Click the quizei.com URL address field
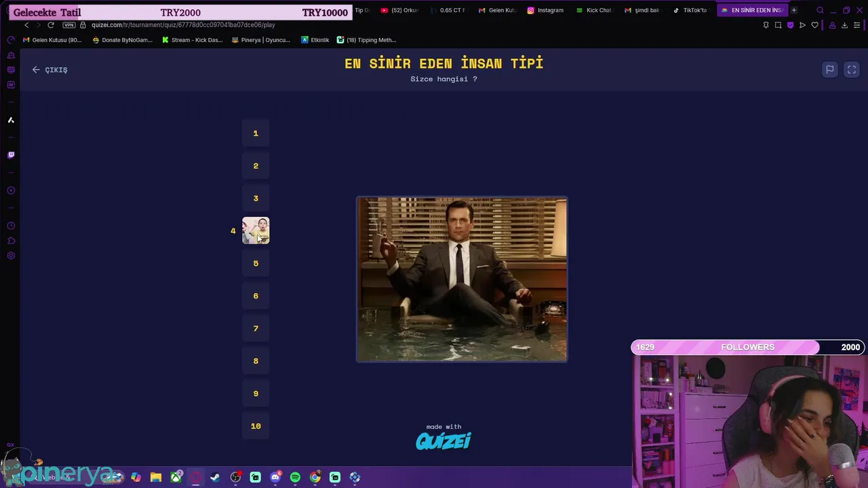The height and width of the screenshot is (488, 868). tap(183, 25)
